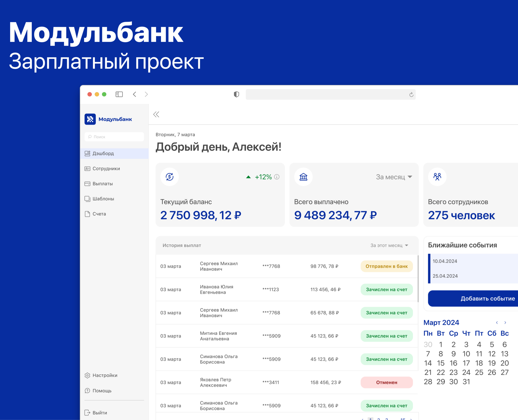Click the browser address bar
The image size is (518, 420).
coord(331,94)
